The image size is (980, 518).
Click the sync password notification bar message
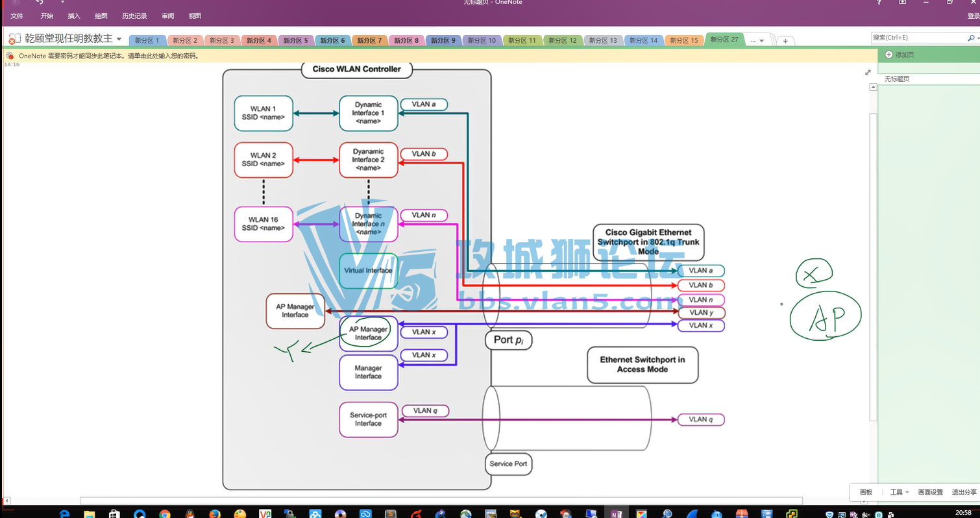click(109, 56)
